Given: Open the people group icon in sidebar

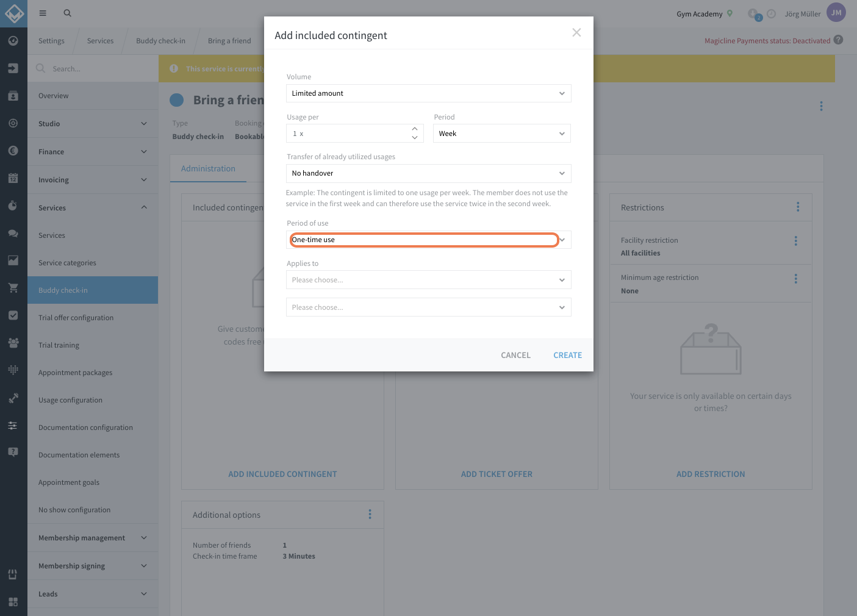Looking at the screenshot, I should [x=13, y=343].
